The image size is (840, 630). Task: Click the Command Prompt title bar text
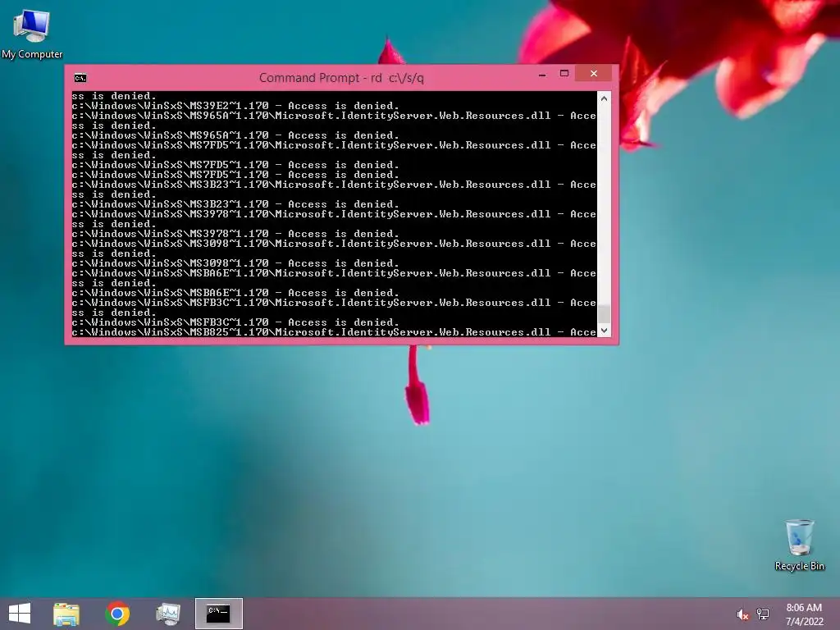pos(341,78)
